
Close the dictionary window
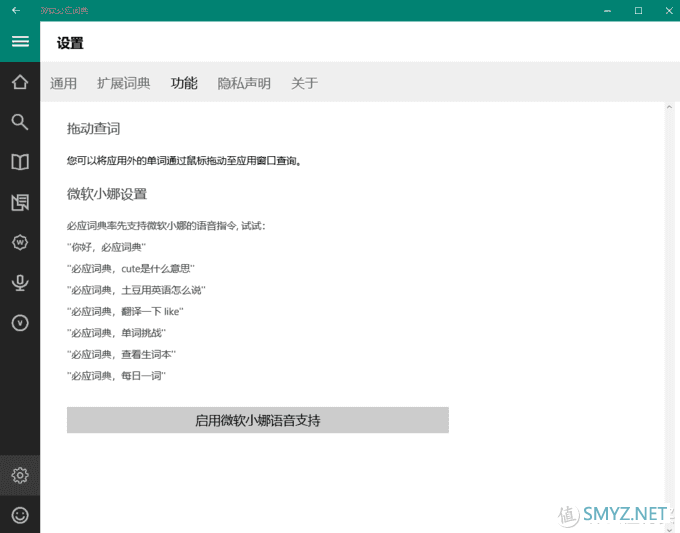tap(669, 10)
